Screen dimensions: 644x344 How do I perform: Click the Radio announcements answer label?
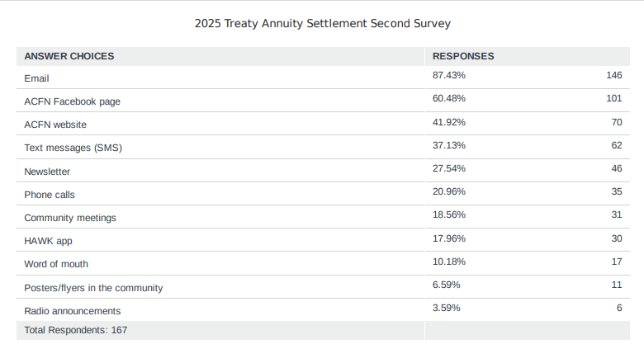point(73,311)
